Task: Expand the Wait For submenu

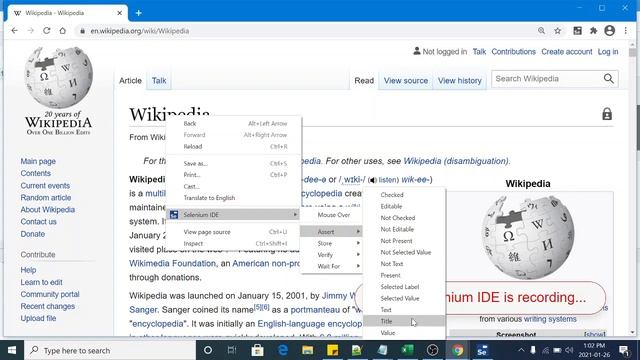Action: tap(331, 266)
